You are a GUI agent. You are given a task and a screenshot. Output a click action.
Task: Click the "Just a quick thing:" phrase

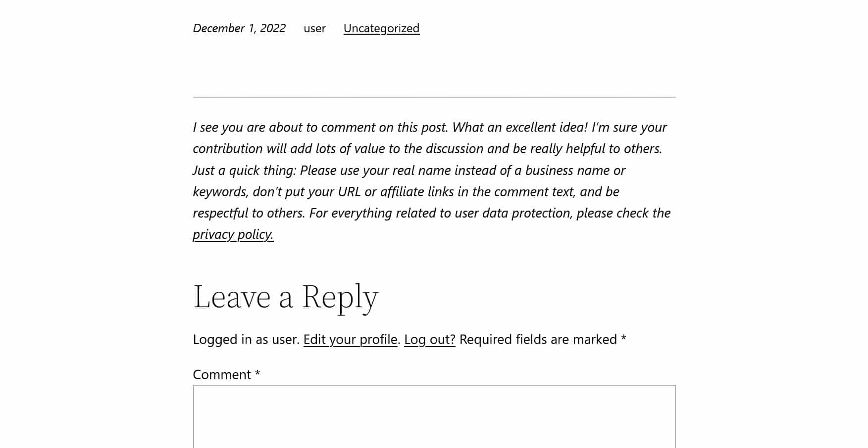coord(244,170)
